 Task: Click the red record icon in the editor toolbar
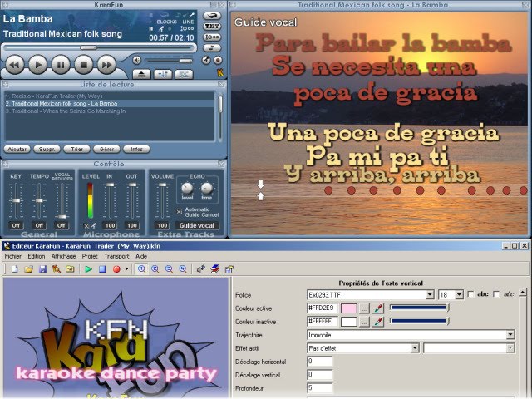pyautogui.click(x=116, y=269)
